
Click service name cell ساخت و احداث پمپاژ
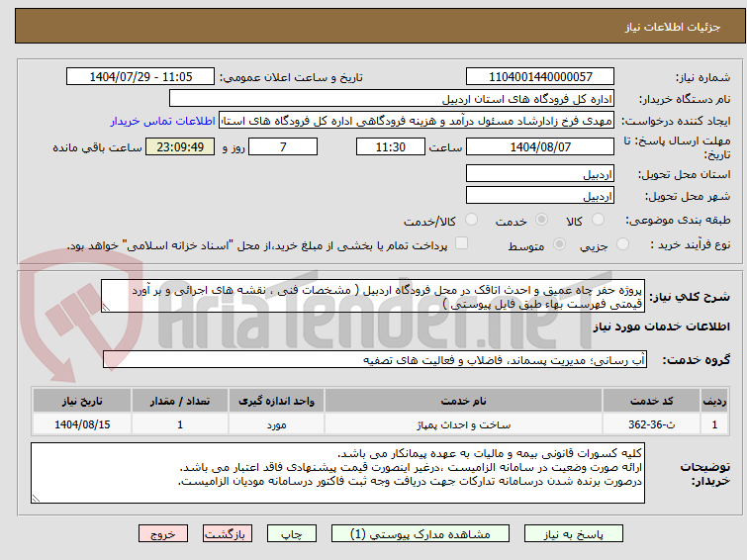[x=464, y=424]
